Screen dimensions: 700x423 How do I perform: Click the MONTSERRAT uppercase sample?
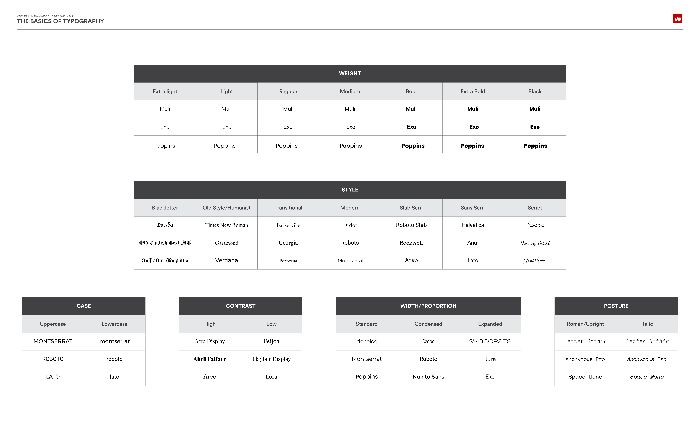click(53, 341)
